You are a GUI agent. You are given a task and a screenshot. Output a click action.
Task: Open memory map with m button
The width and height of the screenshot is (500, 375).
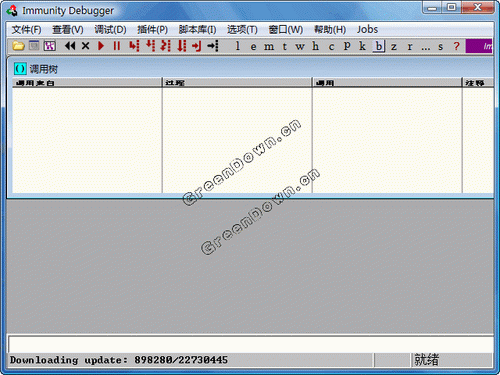(x=269, y=46)
